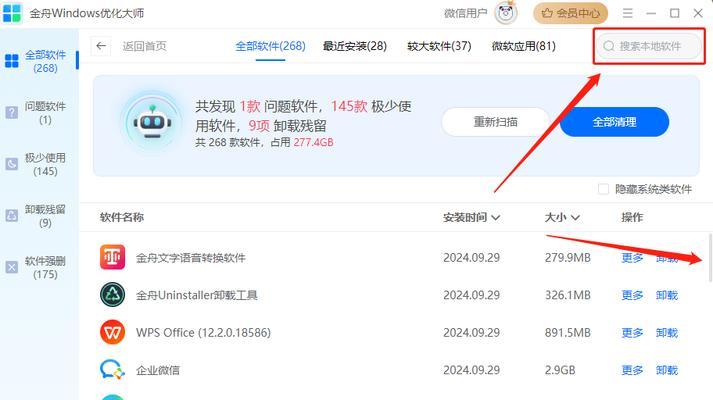Click the software list vertical scrollbar
713x400 pixels.
710,257
